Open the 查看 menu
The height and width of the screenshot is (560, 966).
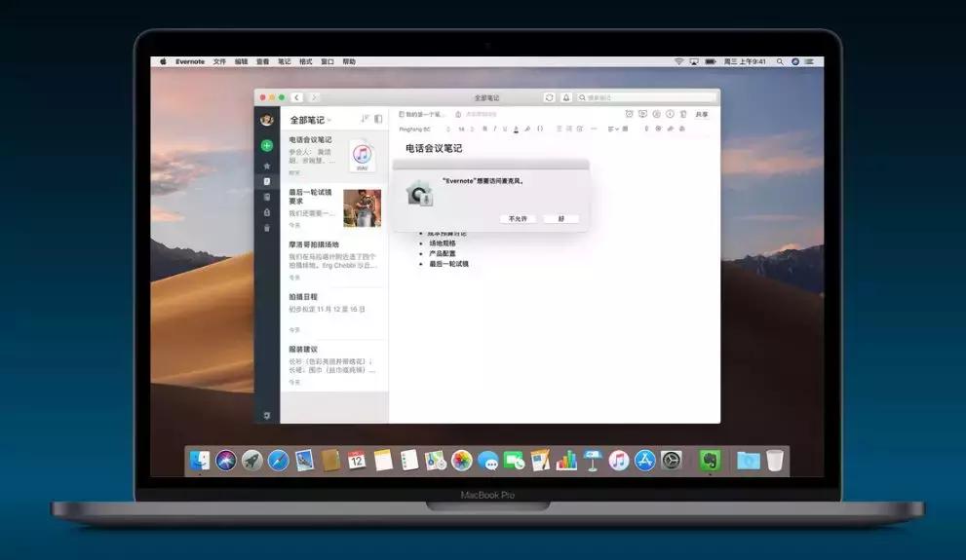pyautogui.click(x=262, y=61)
